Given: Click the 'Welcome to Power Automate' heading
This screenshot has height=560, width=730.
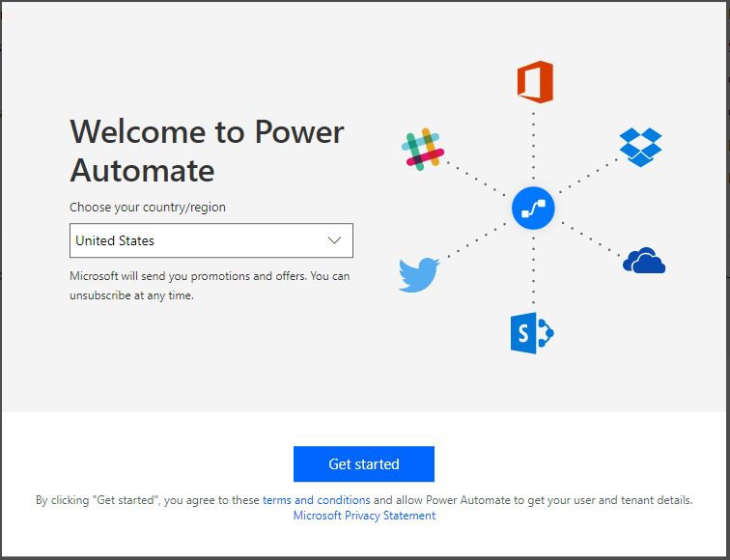Looking at the screenshot, I should (207, 151).
